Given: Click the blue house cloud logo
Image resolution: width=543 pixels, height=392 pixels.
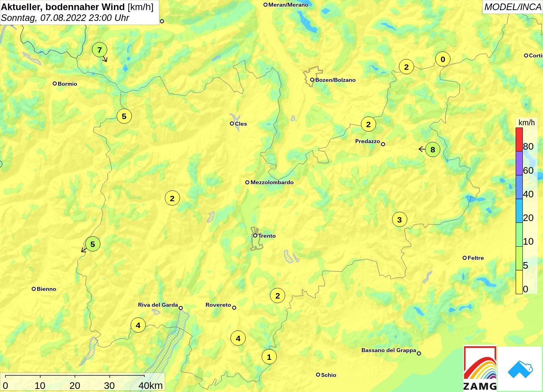Looking at the screenshot, I should point(520,369).
